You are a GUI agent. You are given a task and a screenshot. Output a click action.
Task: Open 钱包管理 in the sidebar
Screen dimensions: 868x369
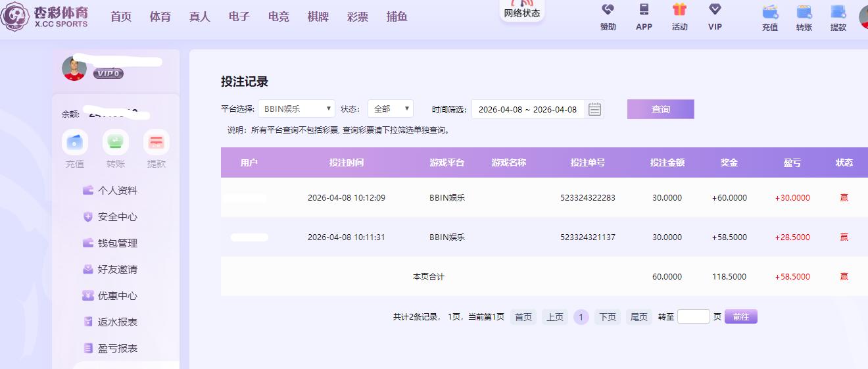(110, 243)
